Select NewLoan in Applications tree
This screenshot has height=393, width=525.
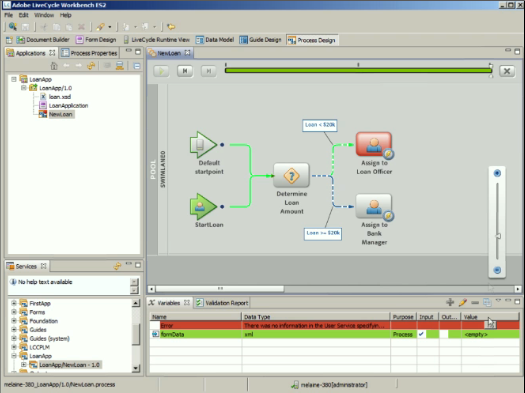tap(61, 114)
